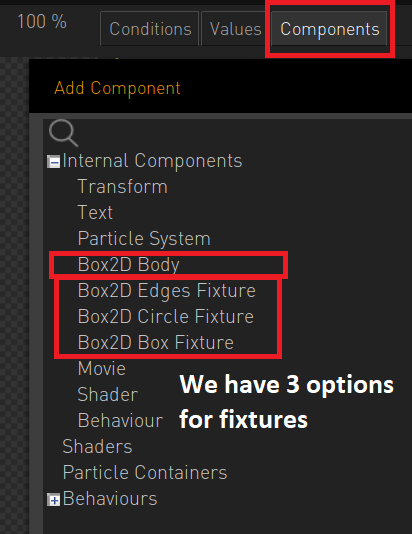This screenshot has height=534, width=412.
Task: Open the Values tab
Action: (235, 29)
